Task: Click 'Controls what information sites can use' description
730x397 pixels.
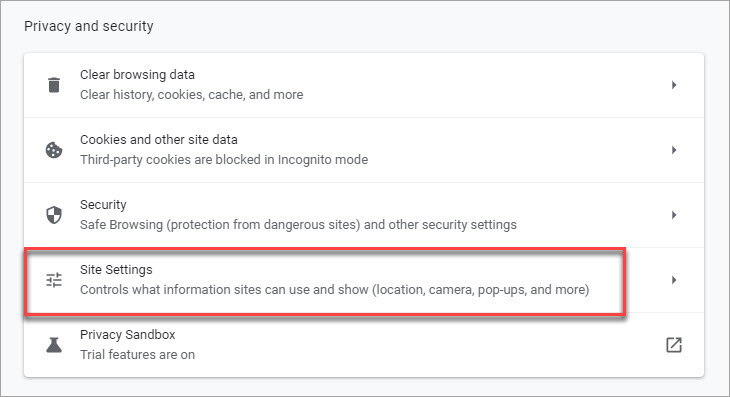Action: (x=335, y=289)
